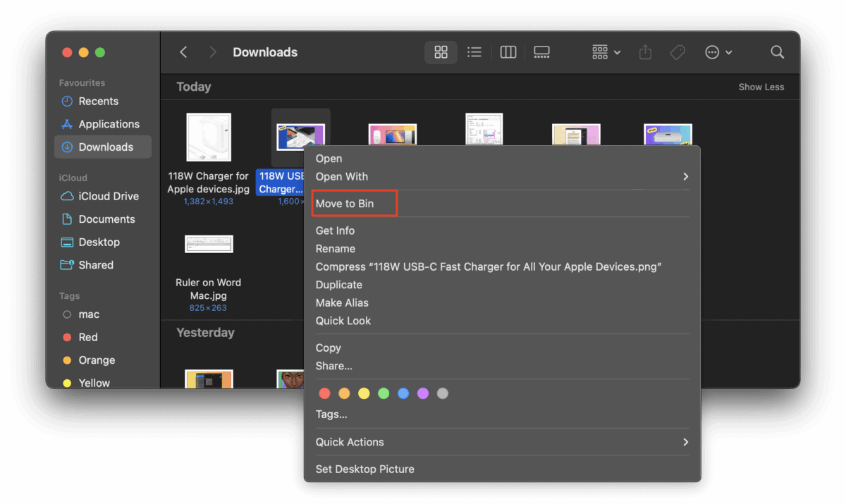
Task: Open the search magnifier icon
Action: pyautogui.click(x=778, y=52)
